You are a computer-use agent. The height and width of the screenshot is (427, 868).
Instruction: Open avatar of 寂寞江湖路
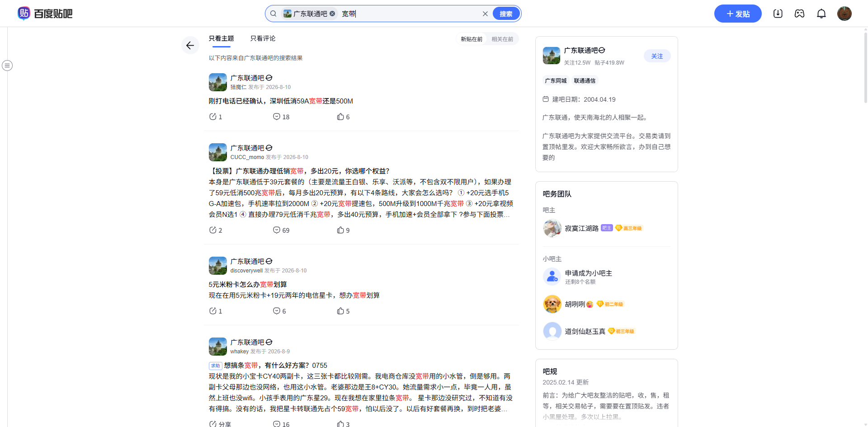(552, 228)
